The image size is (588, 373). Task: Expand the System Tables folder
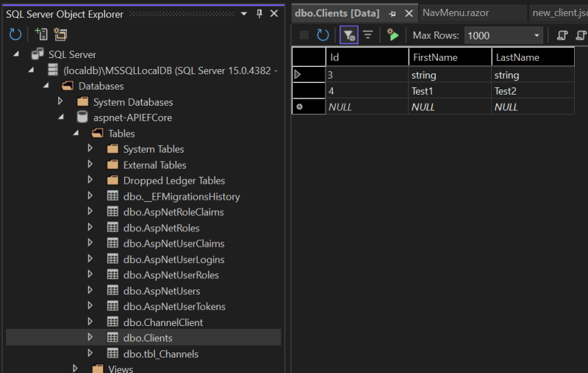coord(90,148)
